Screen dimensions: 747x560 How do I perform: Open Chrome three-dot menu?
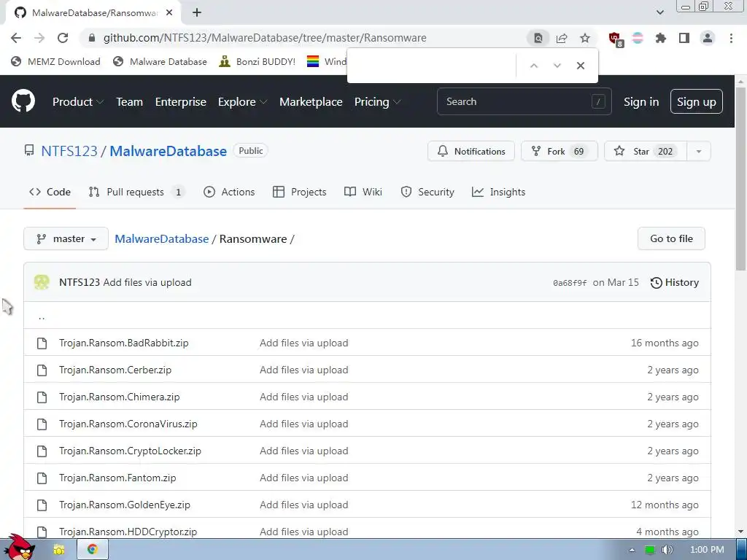[x=731, y=38]
